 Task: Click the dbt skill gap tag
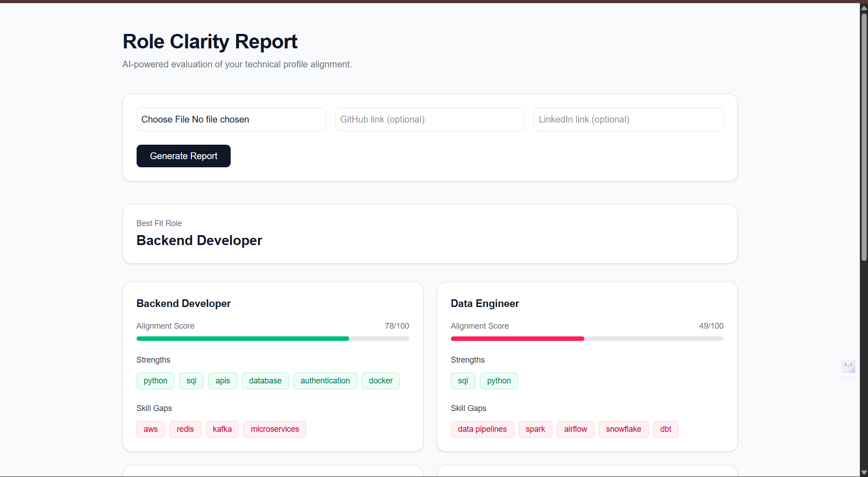pos(666,429)
